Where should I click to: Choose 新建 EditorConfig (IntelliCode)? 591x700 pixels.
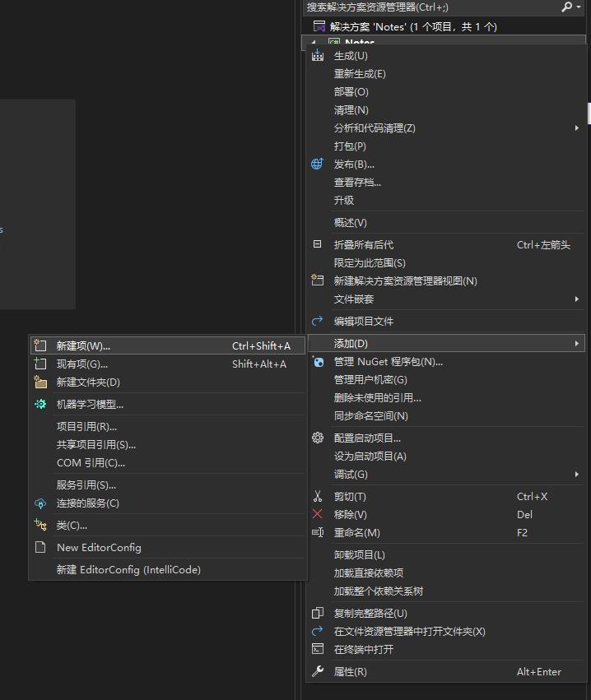pos(168,570)
